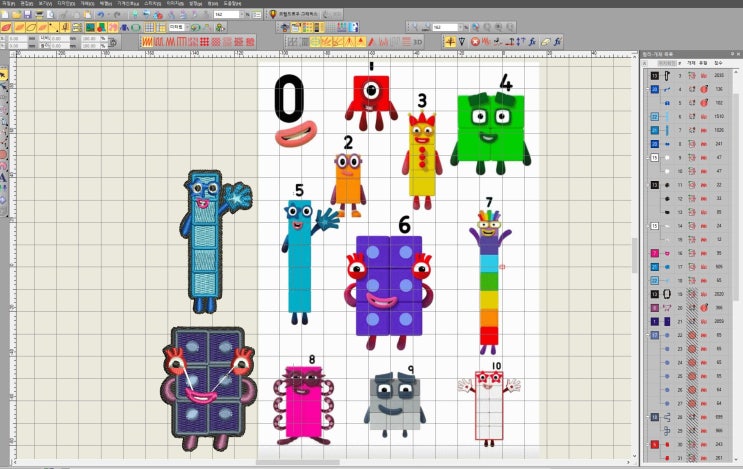Undo the last action with the blue arrow
This screenshot has width=743, height=469.
pos(101,15)
